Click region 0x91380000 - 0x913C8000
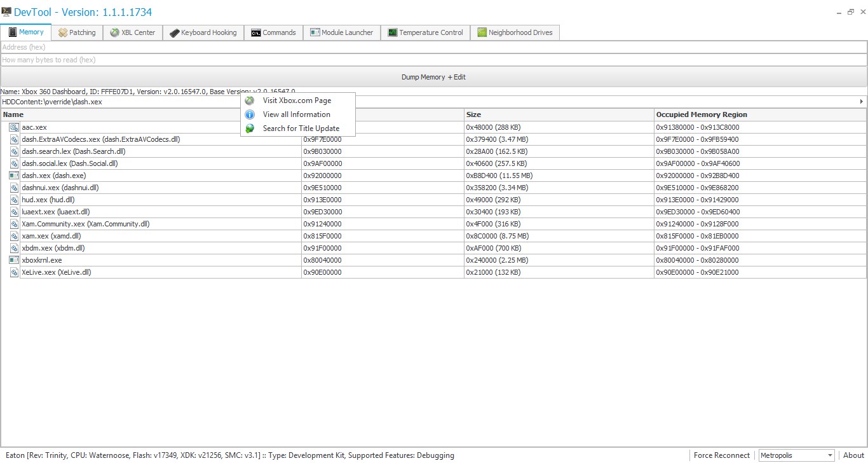868x463 pixels. click(760, 127)
